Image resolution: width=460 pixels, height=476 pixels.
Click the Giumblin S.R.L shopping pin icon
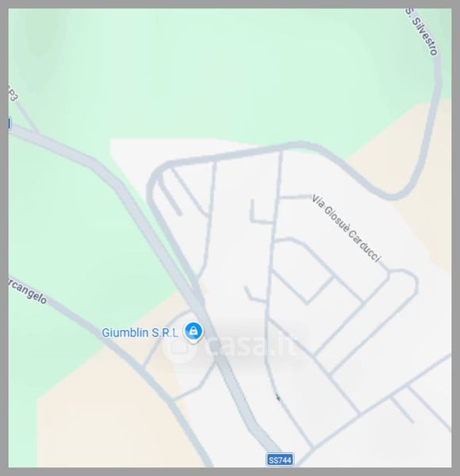194,332
